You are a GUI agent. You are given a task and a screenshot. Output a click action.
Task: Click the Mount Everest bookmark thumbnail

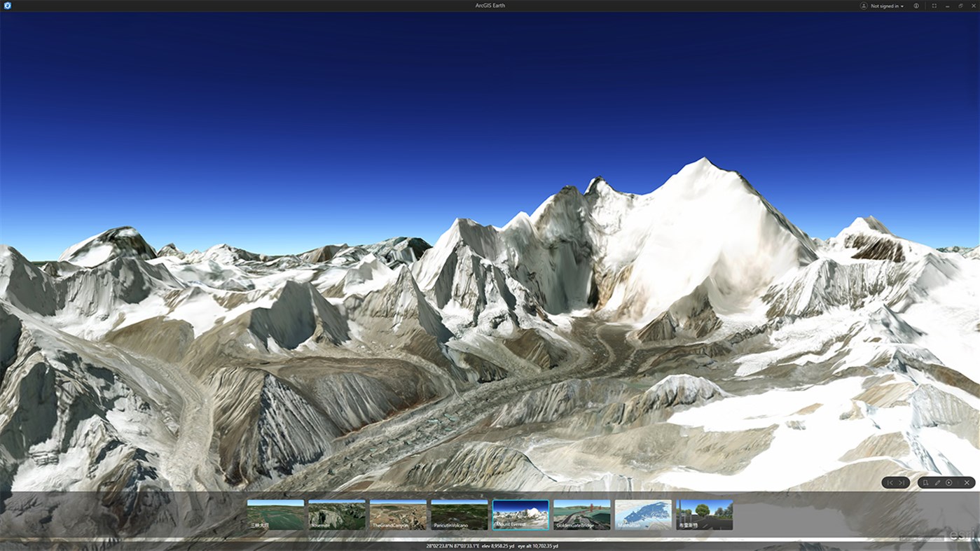pos(520,514)
